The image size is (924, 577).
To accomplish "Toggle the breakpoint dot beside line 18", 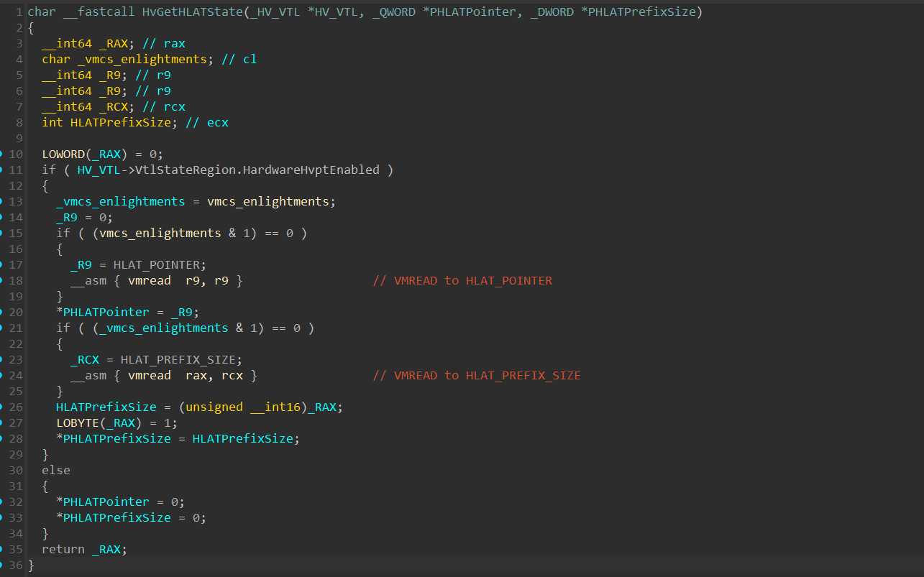I will point(2,281).
